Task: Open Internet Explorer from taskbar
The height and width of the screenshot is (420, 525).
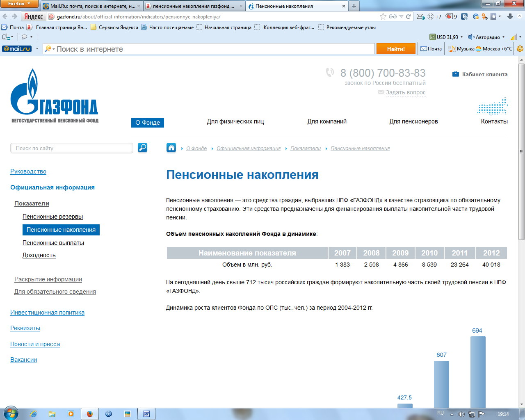Action: coord(33,414)
